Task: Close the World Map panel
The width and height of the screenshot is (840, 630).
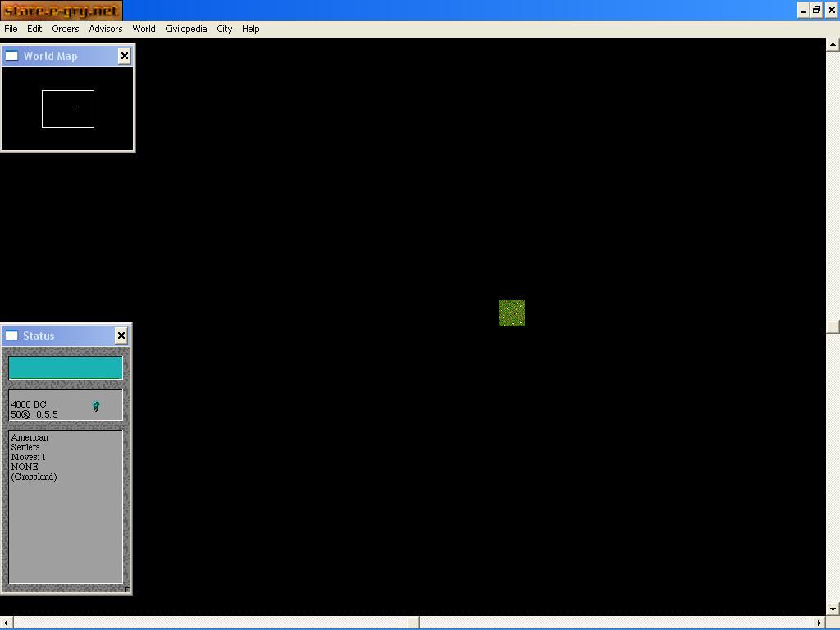Action: [x=125, y=56]
